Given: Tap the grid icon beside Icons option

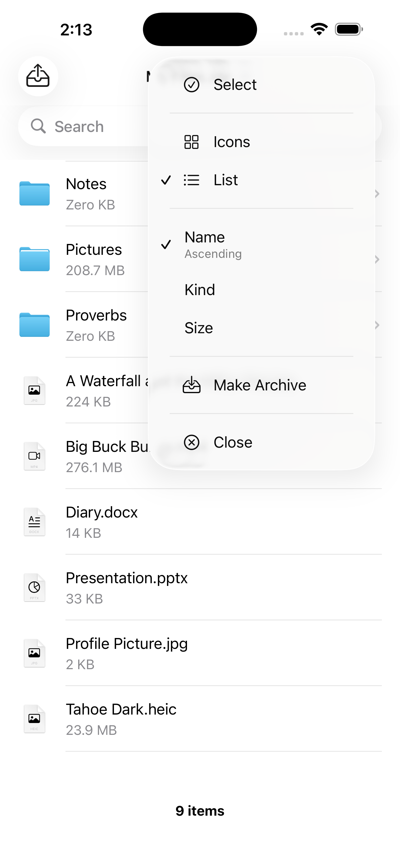Looking at the screenshot, I should click(191, 142).
